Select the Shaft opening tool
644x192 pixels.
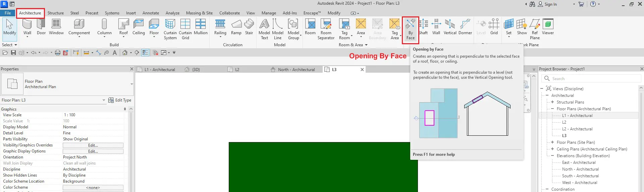coord(423,27)
